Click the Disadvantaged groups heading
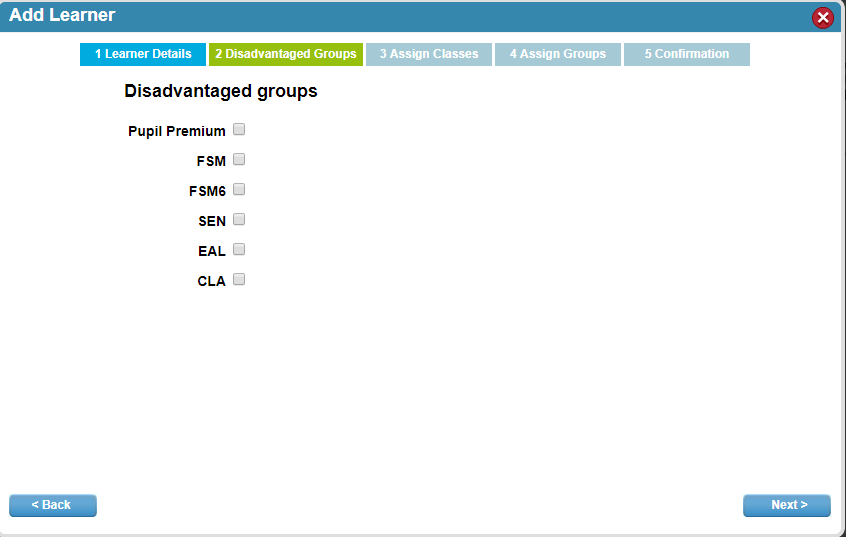Viewport: 846px width, 537px height. click(x=220, y=91)
